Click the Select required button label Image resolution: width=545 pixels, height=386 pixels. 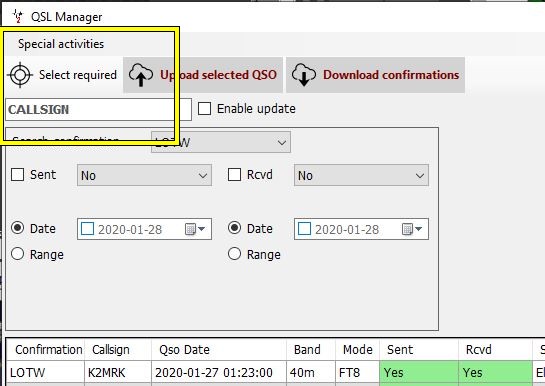(78, 75)
